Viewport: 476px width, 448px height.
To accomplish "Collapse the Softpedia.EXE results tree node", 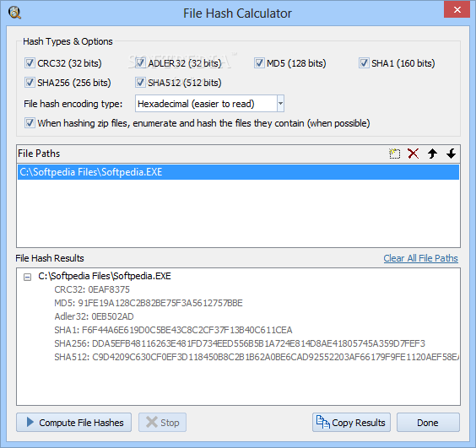I will [x=27, y=277].
